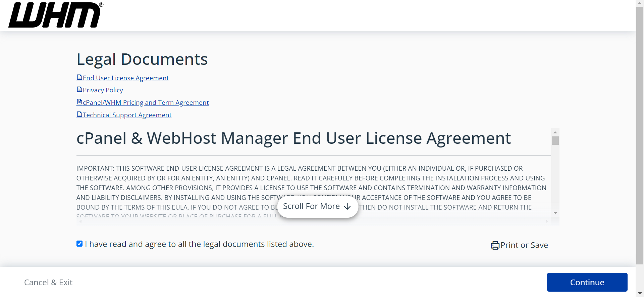
Task: Click Cancel & Exit
Action: coord(48,283)
